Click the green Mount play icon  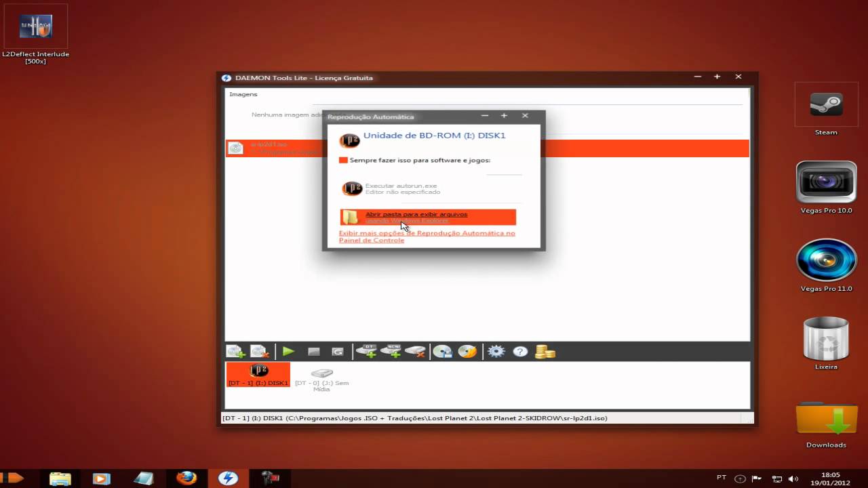coord(289,352)
